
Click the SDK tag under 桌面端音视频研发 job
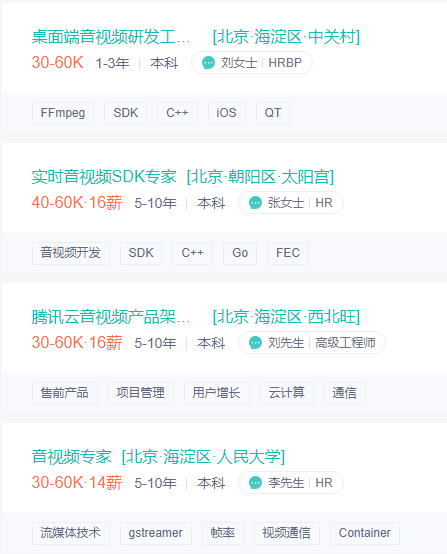pyautogui.click(x=125, y=113)
